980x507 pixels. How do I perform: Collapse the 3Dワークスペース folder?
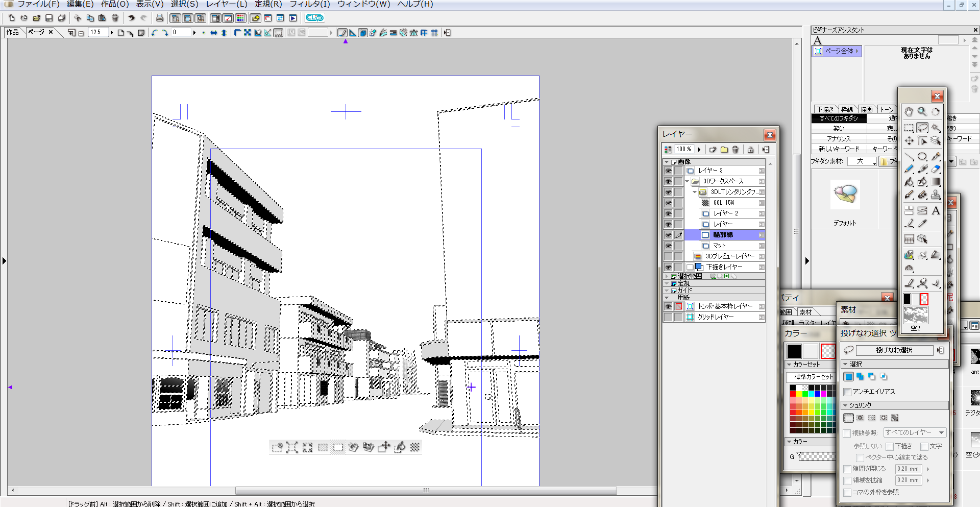pos(687,181)
